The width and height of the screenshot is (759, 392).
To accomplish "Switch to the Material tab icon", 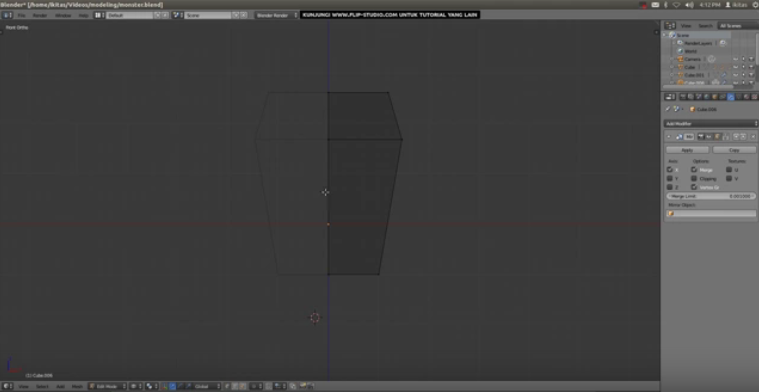I will [x=746, y=97].
